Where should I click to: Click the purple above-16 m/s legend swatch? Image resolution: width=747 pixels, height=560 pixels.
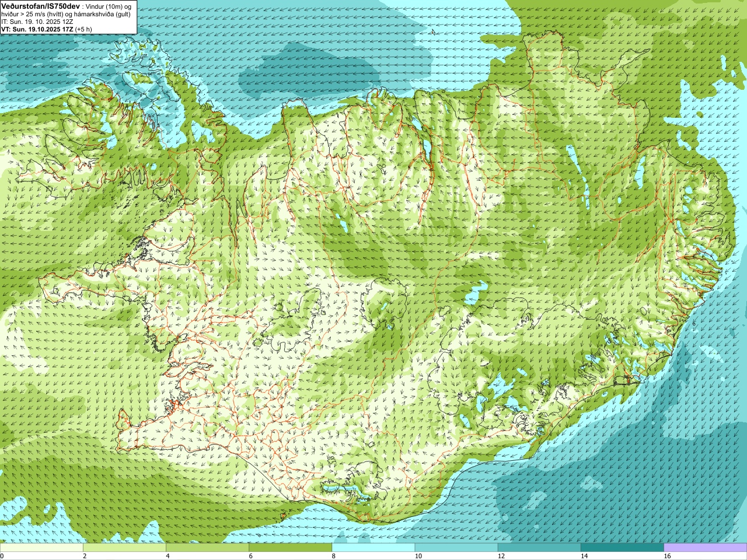click(x=706, y=548)
